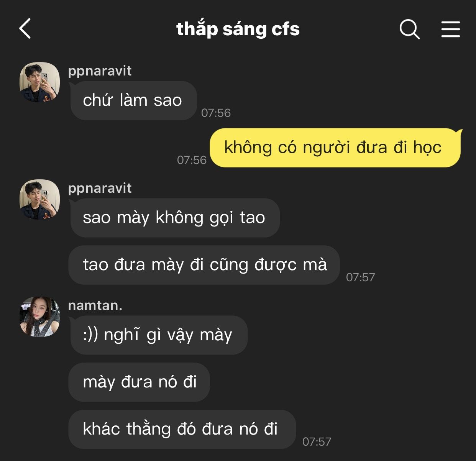Tap the 07:56 timestamp beside yellow bubble
Screen dimensions: 476x461
(192, 160)
